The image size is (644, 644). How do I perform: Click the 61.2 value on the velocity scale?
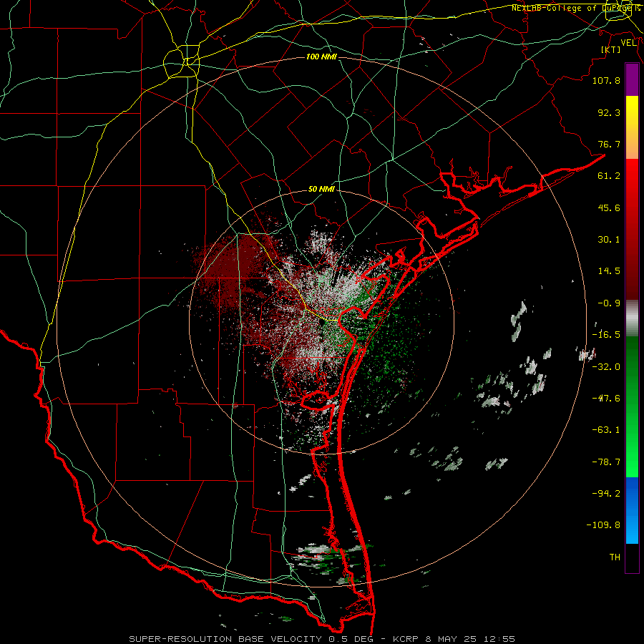[609, 176]
